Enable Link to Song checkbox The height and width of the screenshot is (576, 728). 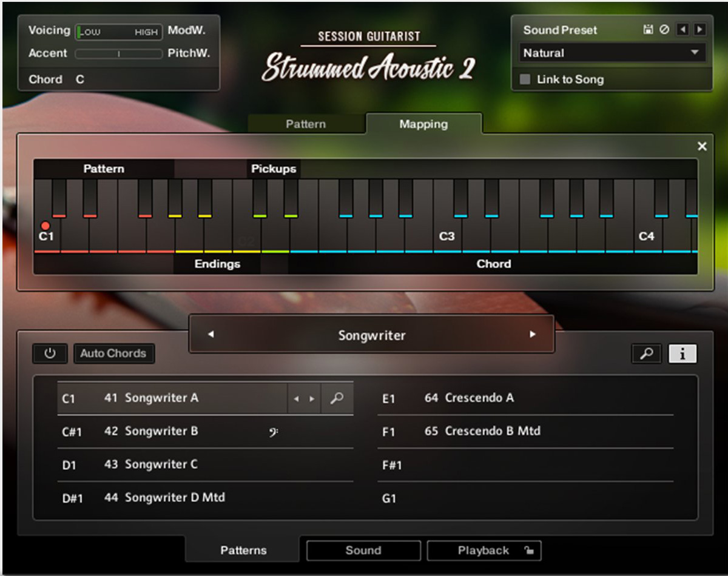525,79
